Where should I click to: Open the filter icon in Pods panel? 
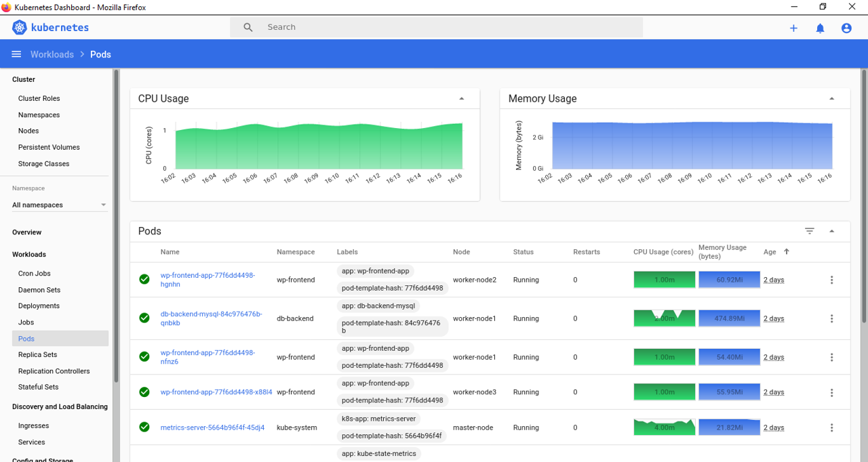tap(809, 230)
